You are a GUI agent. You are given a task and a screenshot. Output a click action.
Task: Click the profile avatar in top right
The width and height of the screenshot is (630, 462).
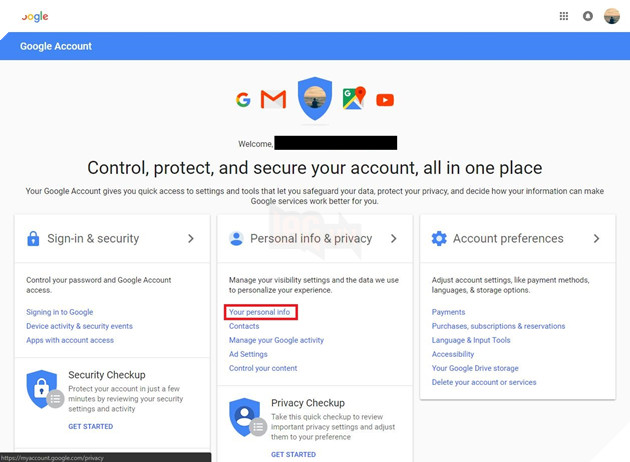[612, 16]
